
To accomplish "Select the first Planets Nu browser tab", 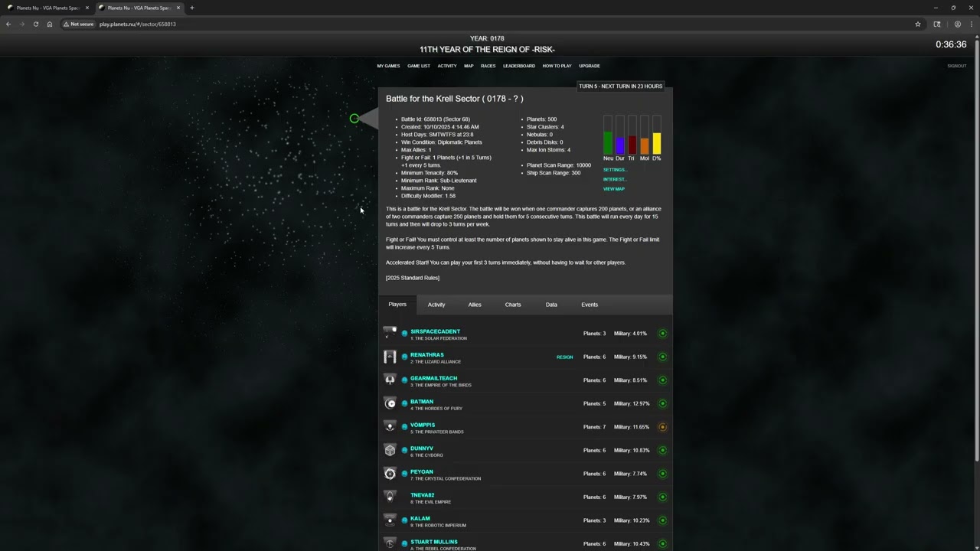I will pyautogui.click(x=48, y=8).
